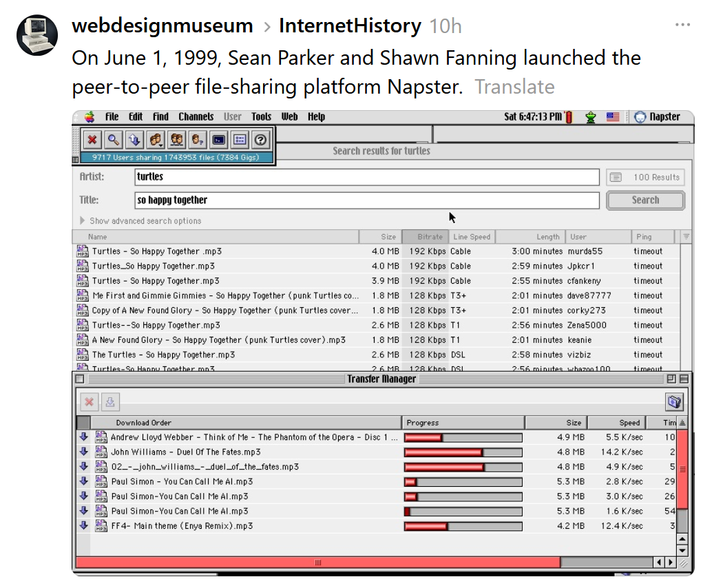The height and width of the screenshot is (588, 712).
Task: Click the Artist input field
Action: pyautogui.click(x=367, y=177)
